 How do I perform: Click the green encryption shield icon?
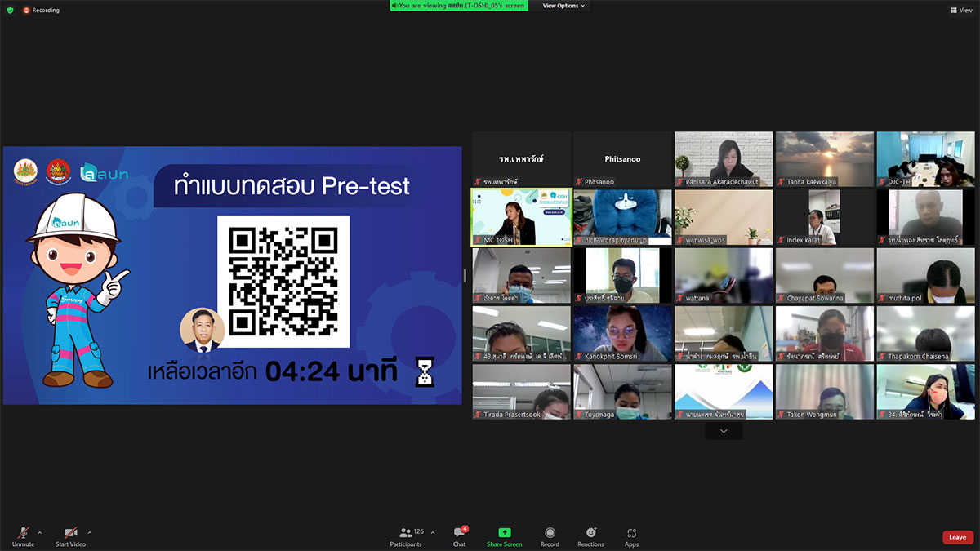(10, 10)
